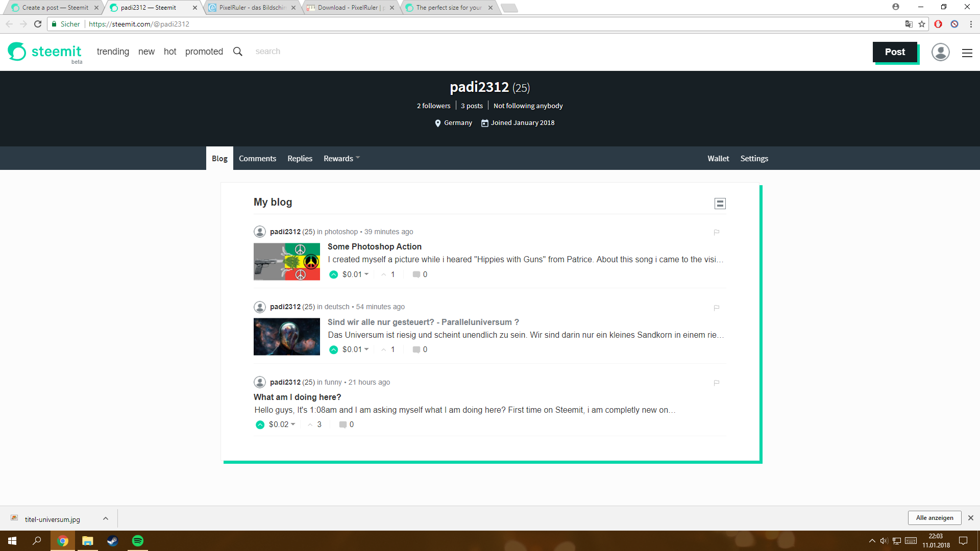Open the payout dropdown next to $0.02
Screen dimensions: 980x551
[x=292, y=424]
